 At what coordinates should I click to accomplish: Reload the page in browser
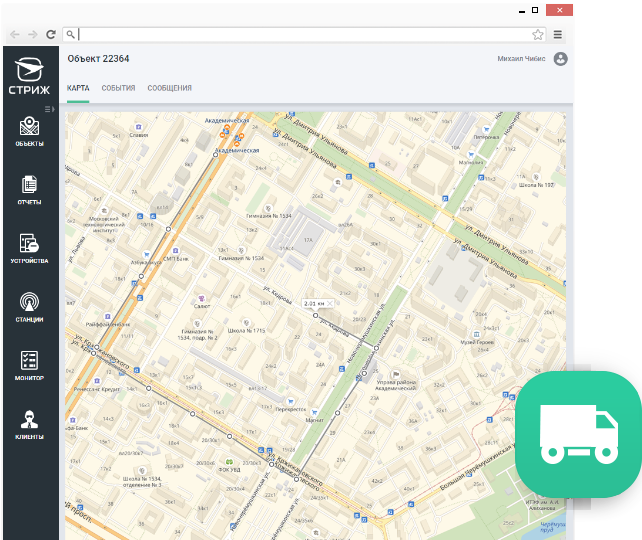tap(48, 34)
